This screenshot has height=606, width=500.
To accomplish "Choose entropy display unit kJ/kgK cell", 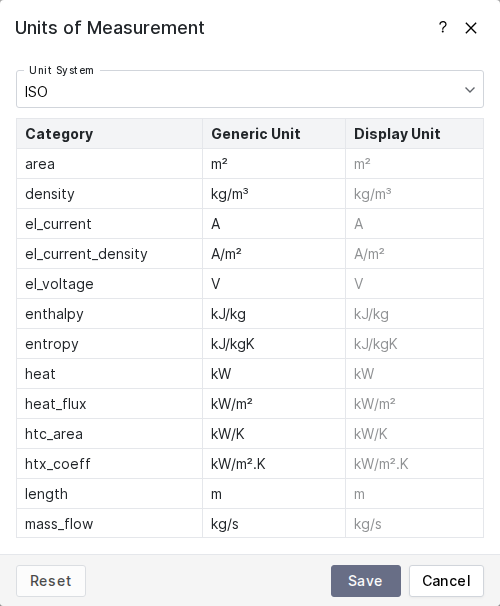I will [414, 344].
